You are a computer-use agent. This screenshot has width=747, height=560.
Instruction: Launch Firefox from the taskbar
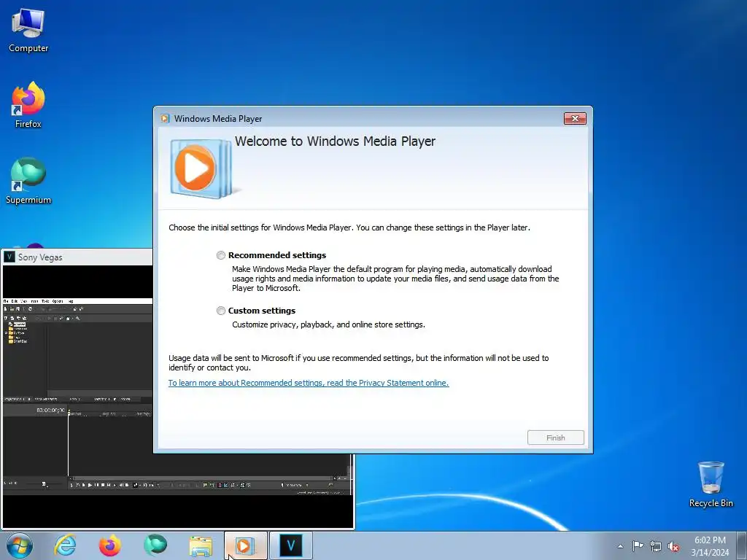[110, 545]
